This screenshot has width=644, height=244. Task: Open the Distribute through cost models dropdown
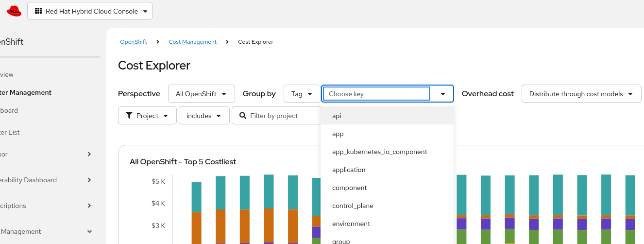pos(581,94)
